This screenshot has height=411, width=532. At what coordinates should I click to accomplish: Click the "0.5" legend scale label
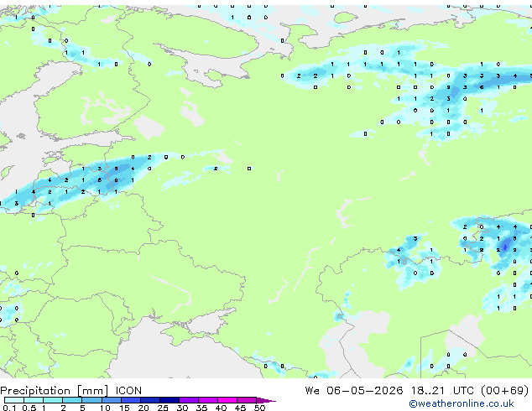click(29, 408)
